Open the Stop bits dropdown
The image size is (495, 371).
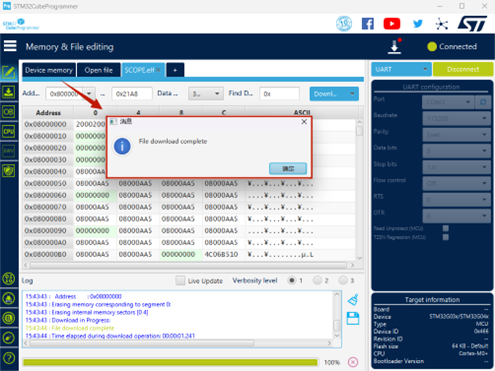pos(456,167)
